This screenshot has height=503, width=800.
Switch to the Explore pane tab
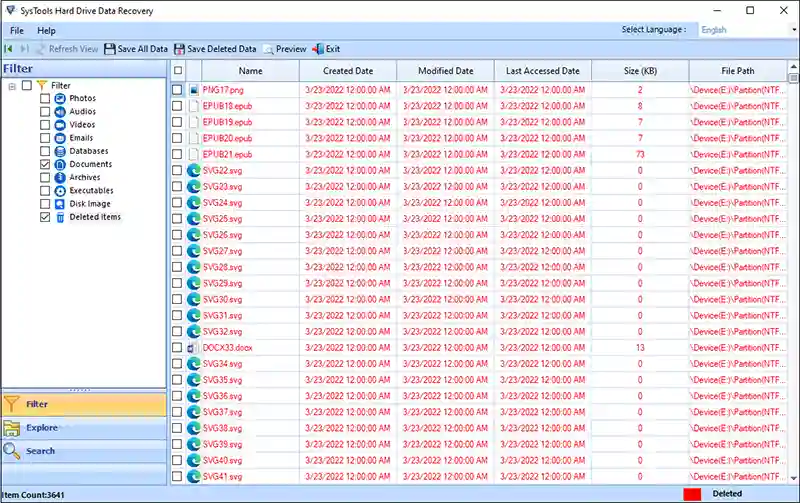(x=84, y=427)
